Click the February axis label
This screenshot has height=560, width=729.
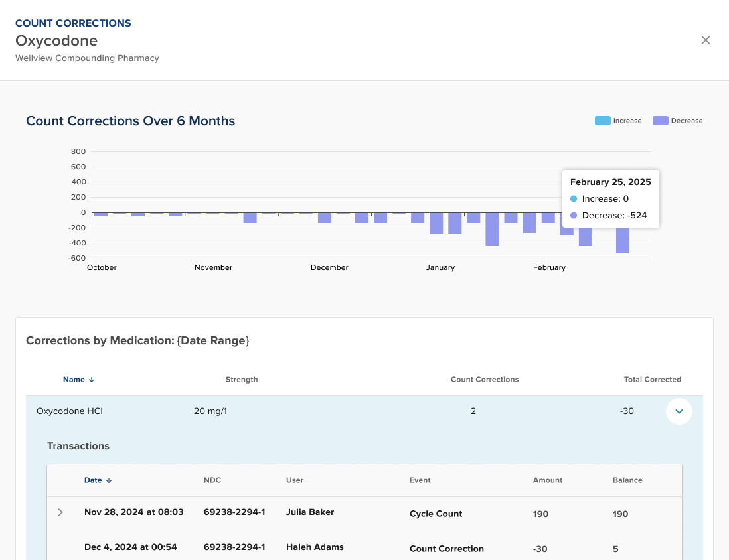click(x=549, y=267)
